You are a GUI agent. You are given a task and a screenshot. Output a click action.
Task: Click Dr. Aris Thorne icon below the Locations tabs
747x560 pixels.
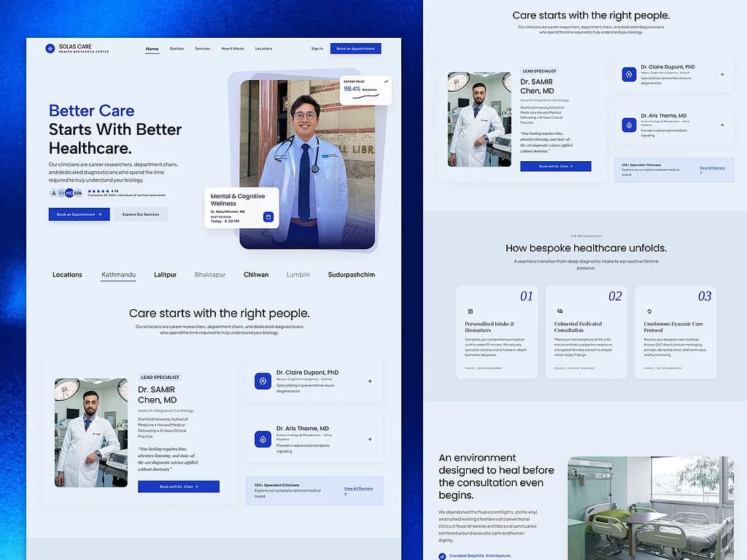[x=263, y=439]
